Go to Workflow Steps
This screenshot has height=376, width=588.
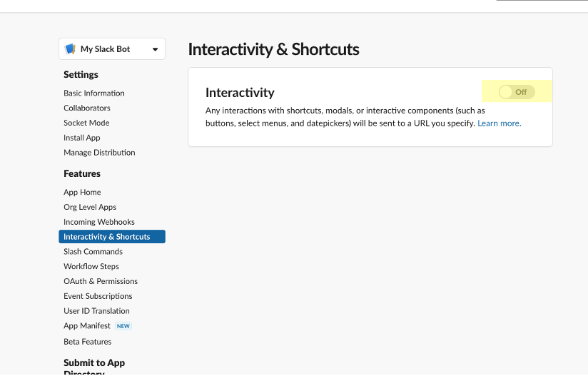pos(91,267)
